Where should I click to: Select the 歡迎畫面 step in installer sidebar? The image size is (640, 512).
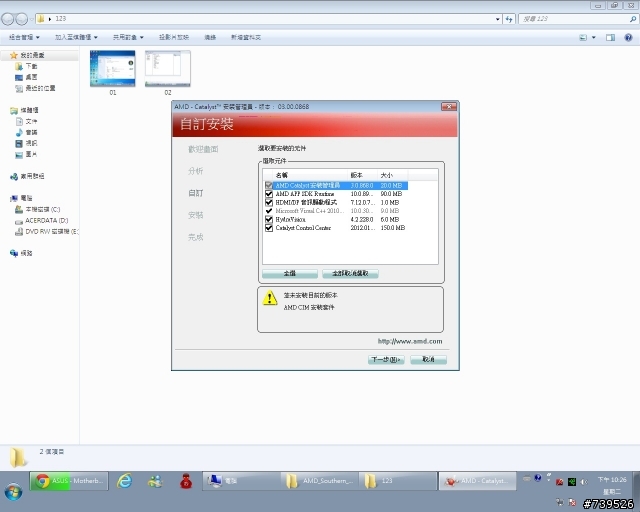pyautogui.click(x=203, y=149)
